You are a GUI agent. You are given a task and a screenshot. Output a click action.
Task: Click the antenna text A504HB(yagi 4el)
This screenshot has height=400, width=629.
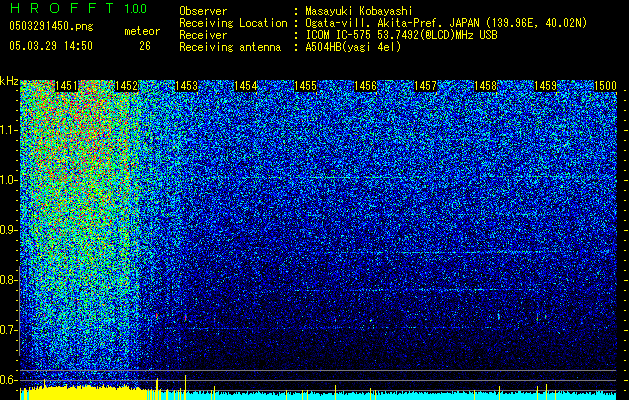pyautogui.click(x=353, y=47)
